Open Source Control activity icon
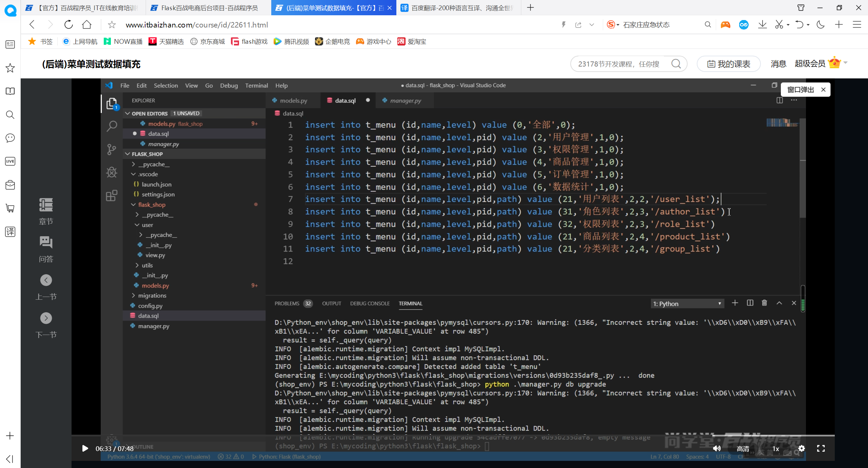Viewport: 868px width, 468px height. (x=112, y=149)
